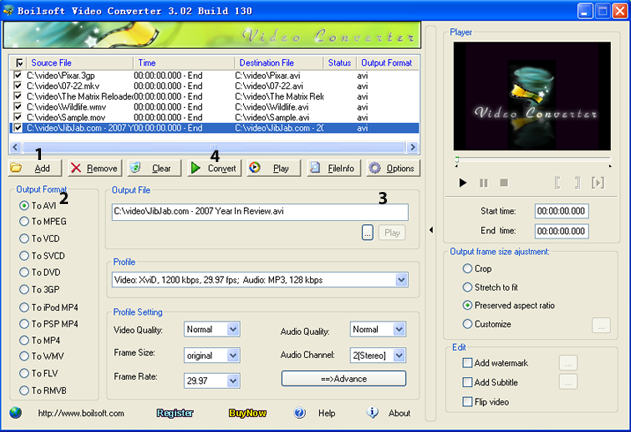
Task: Click the Destination File column header
Action: [x=279, y=63]
